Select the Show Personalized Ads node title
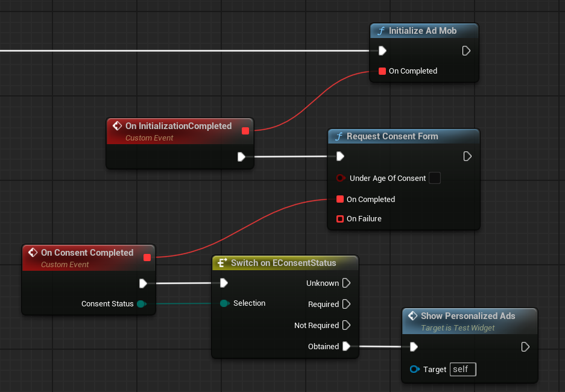This screenshot has height=392, width=565. point(468,315)
